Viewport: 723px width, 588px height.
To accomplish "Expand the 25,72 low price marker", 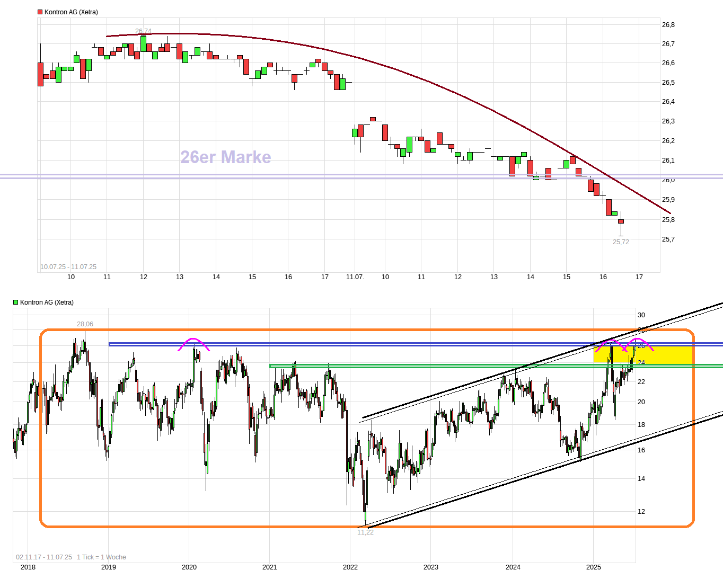I will pos(620,241).
